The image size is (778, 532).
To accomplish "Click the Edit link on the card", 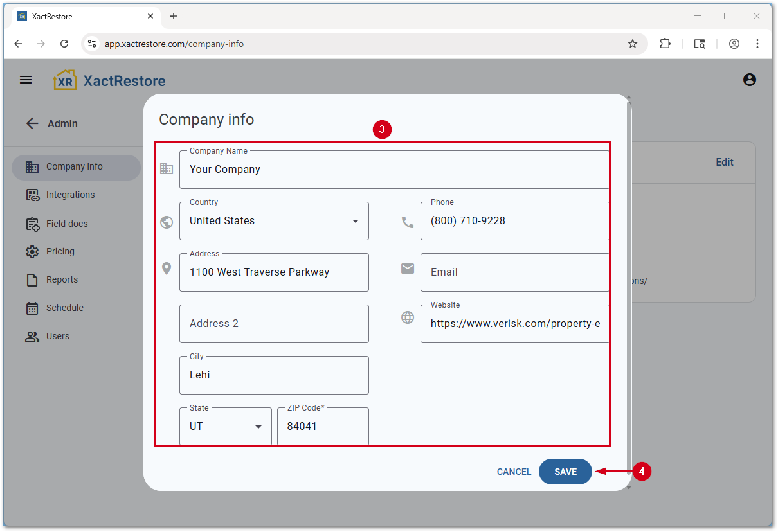I will tap(725, 163).
